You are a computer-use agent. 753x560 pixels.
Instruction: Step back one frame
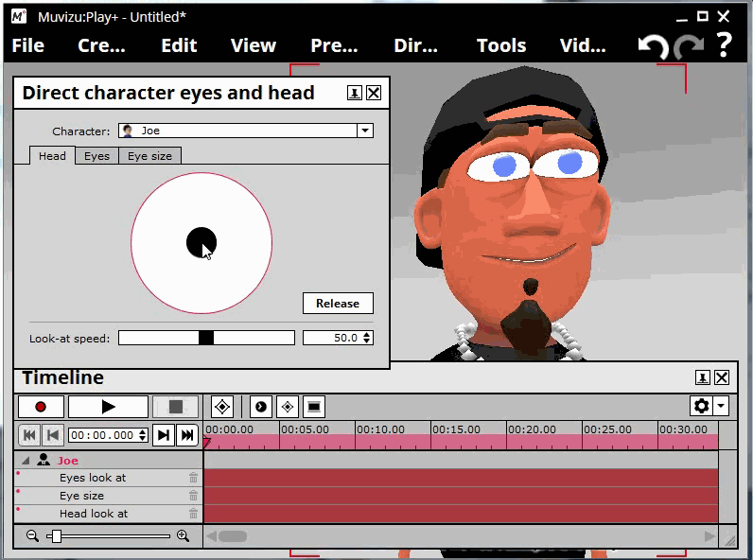[53, 435]
